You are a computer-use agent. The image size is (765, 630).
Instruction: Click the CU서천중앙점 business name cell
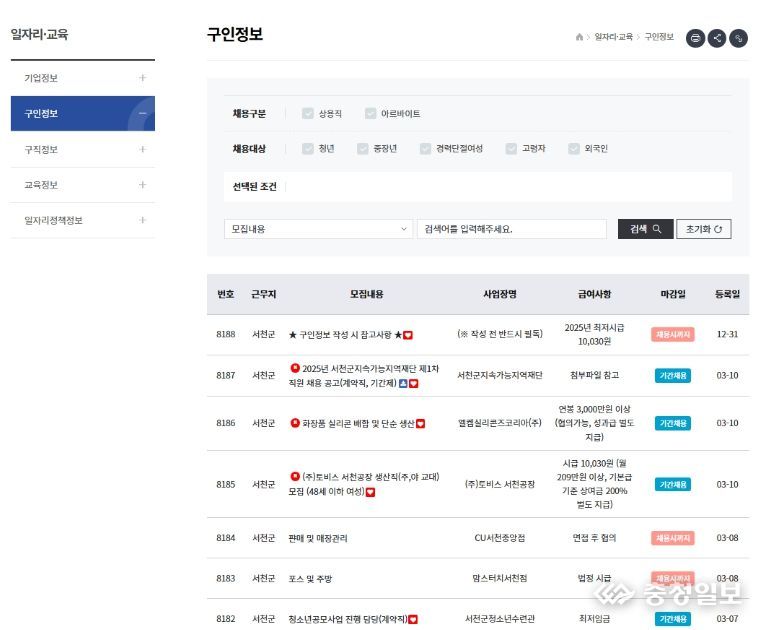500,538
